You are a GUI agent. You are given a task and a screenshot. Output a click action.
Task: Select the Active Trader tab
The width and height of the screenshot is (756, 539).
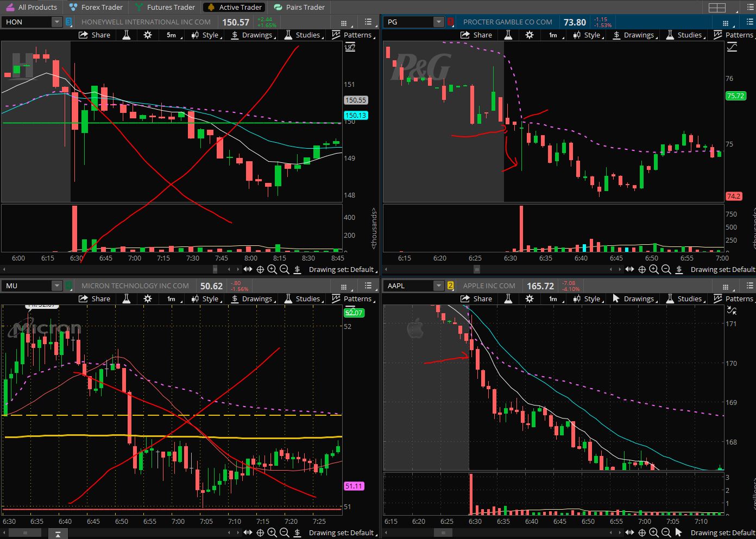235,7
